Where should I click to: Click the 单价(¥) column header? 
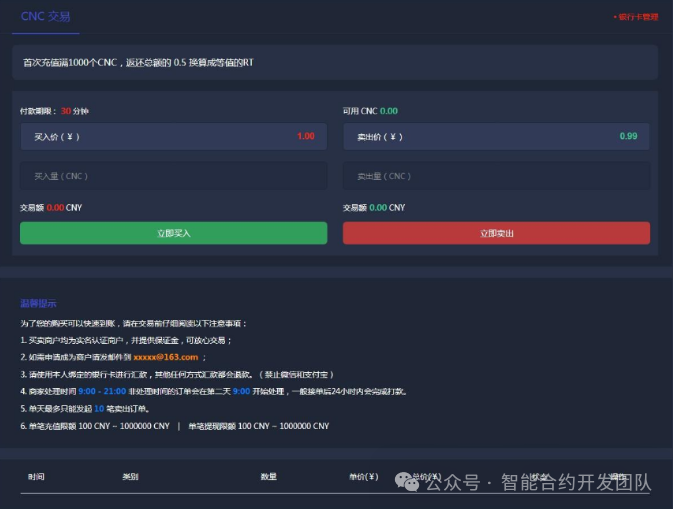364,476
